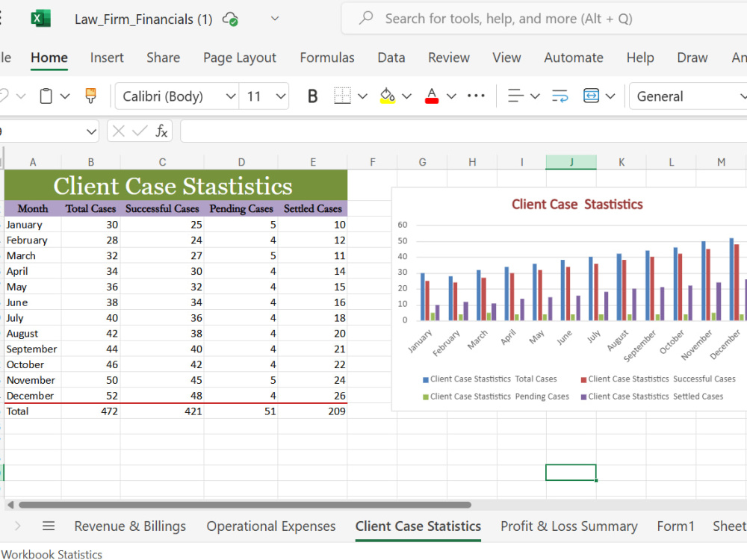This screenshot has height=560, width=747.
Task: Select the Format Painter brush
Action: (x=90, y=96)
